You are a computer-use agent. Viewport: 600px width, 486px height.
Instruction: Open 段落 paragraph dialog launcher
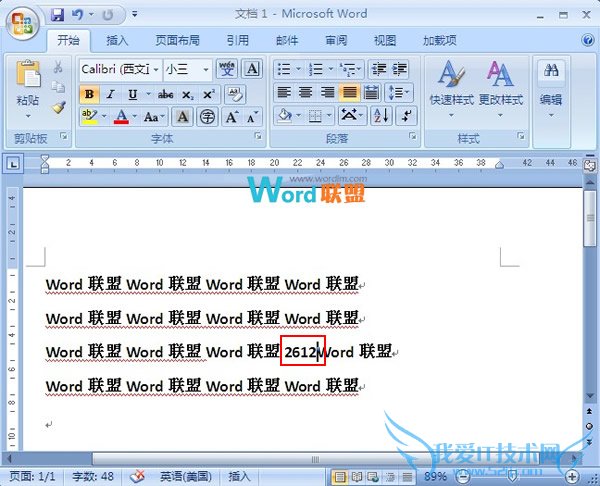tap(412, 136)
